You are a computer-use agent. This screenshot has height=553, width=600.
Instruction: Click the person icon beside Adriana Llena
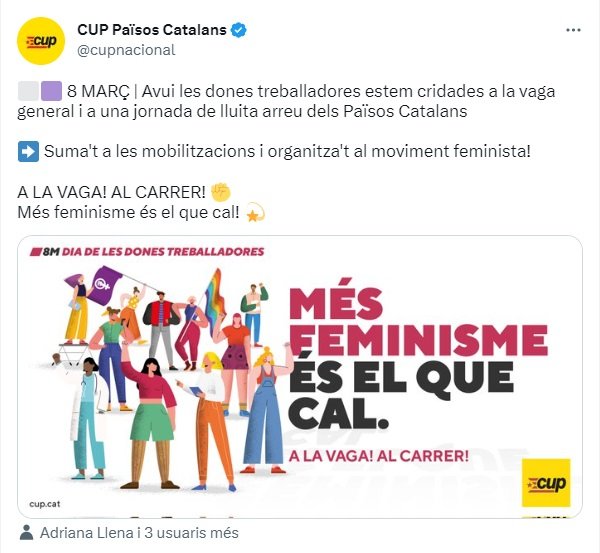(x=26, y=533)
